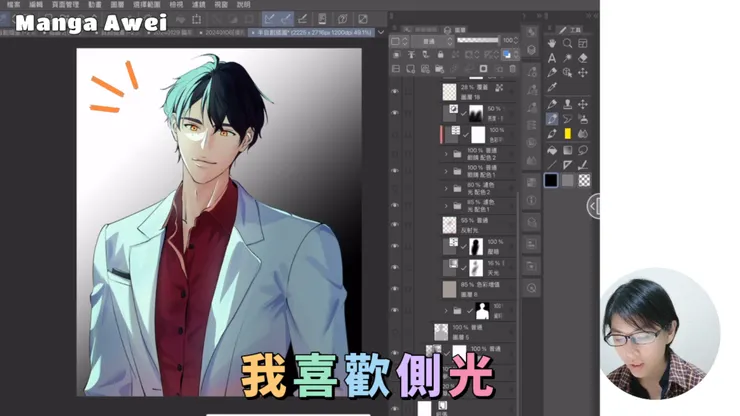Expand the folder with silhouette mask

pos(446,310)
